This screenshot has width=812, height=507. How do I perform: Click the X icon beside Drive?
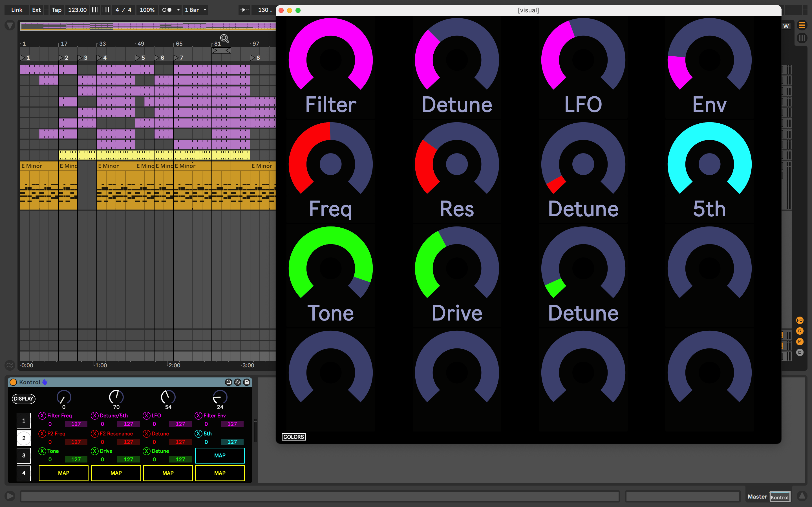pos(95,451)
